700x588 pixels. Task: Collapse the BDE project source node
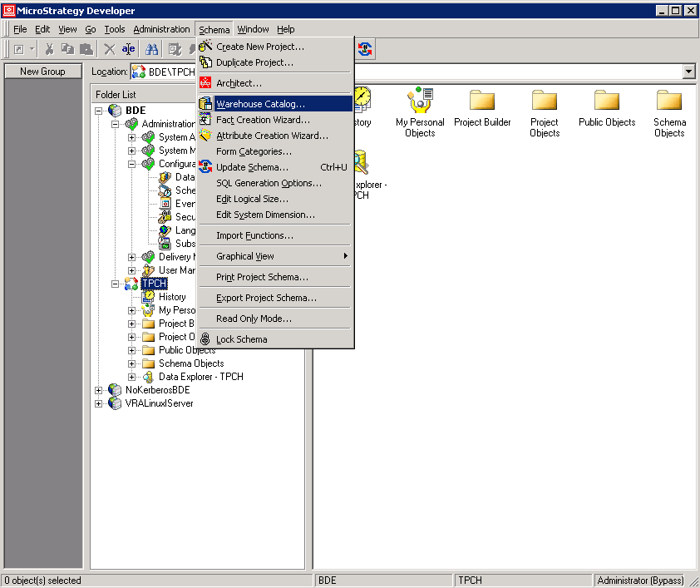click(x=99, y=111)
